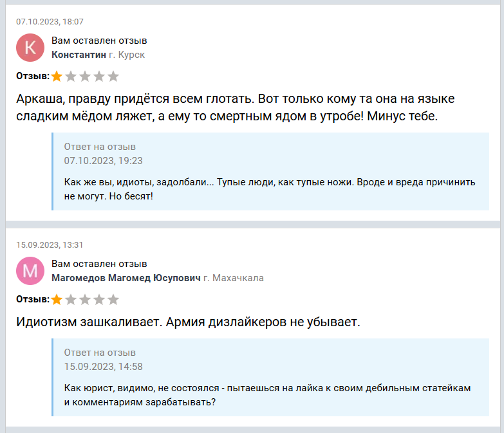This screenshot has height=433, width=504.
Task: Open Магомедов Магомед Юсупович profile link
Action: [x=126, y=278]
